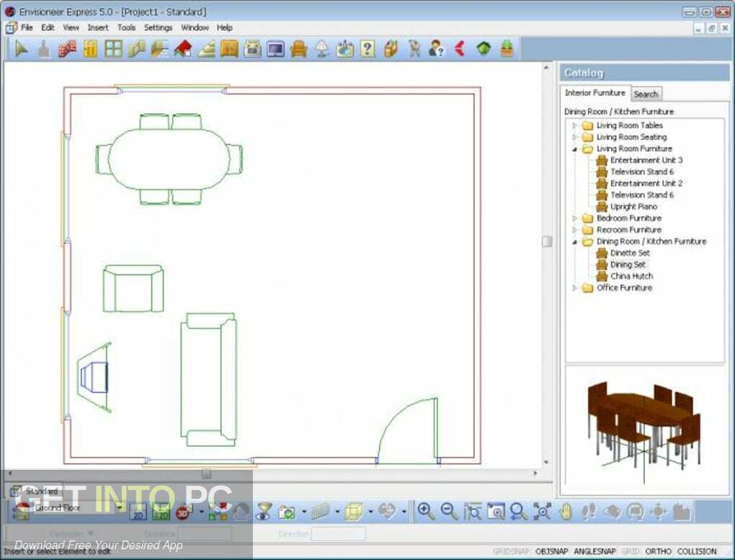The width and height of the screenshot is (735, 560).
Task: Select the arrow selection tool
Action: coord(21,49)
